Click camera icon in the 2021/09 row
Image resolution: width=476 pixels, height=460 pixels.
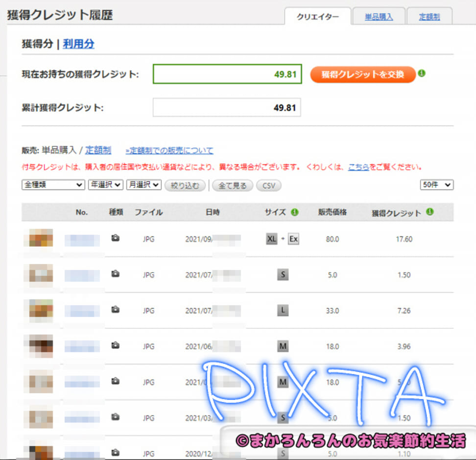click(x=115, y=238)
